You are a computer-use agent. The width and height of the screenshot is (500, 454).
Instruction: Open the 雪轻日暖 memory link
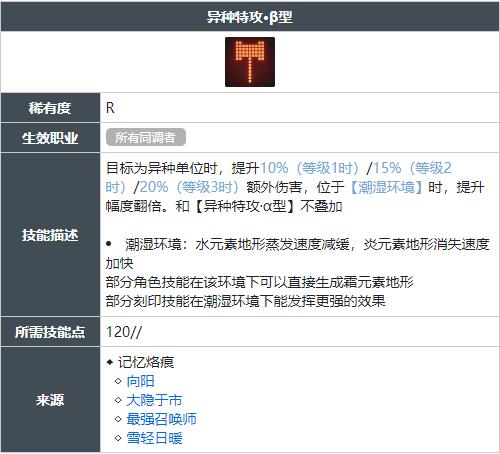(x=154, y=438)
